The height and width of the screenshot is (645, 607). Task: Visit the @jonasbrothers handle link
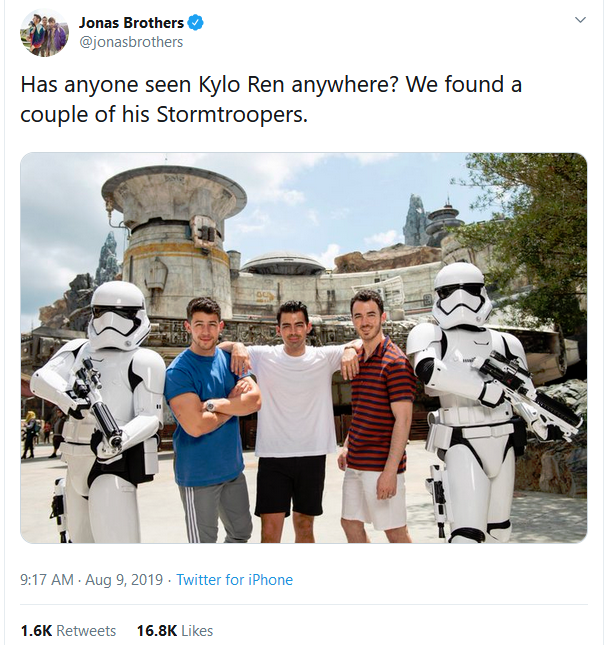[131, 42]
